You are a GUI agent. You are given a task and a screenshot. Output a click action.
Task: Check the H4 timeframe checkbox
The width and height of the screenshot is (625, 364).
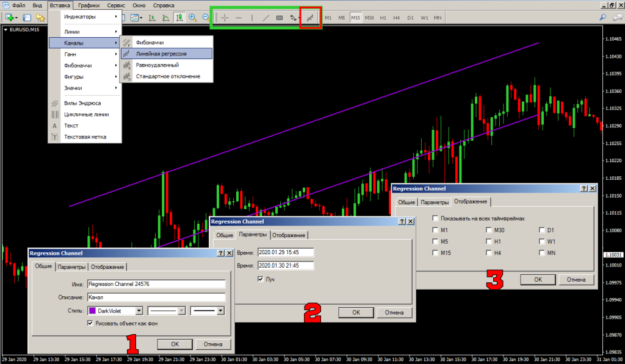[x=489, y=252]
